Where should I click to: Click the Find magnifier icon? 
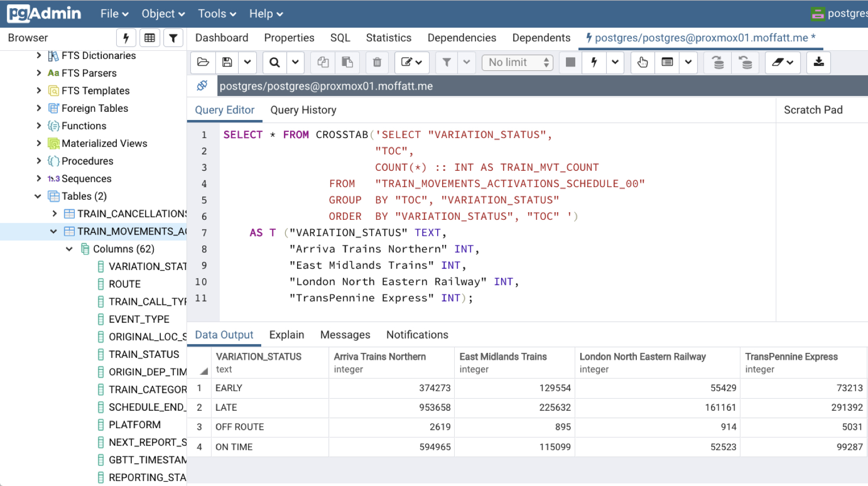[275, 62]
